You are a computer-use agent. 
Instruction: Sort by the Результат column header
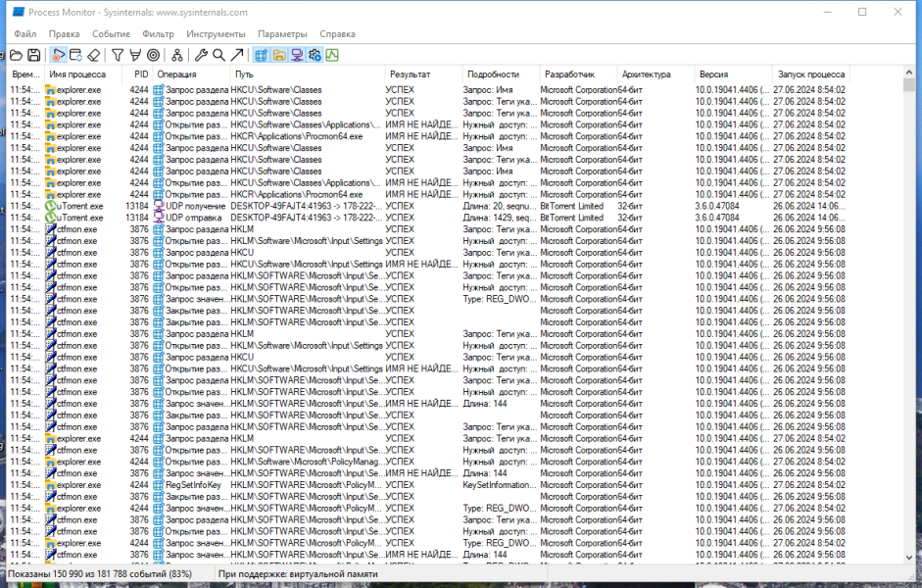424,74
